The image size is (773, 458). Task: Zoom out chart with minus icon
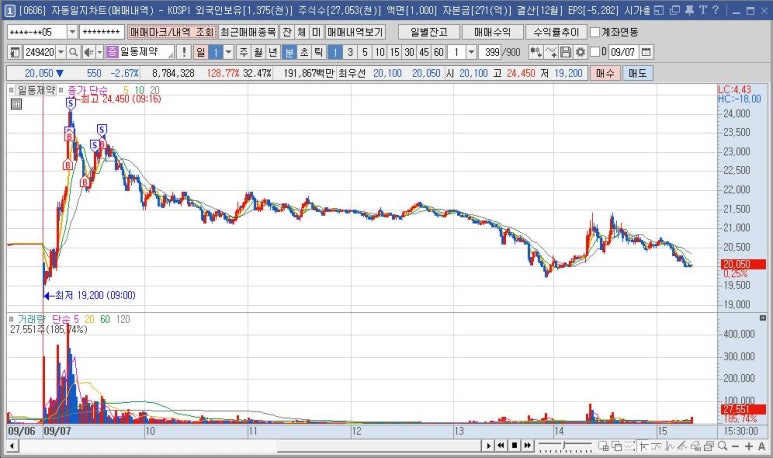736,446
